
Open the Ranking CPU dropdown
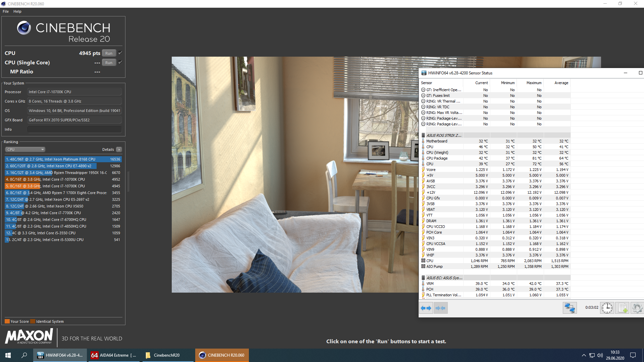[x=25, y=149]
